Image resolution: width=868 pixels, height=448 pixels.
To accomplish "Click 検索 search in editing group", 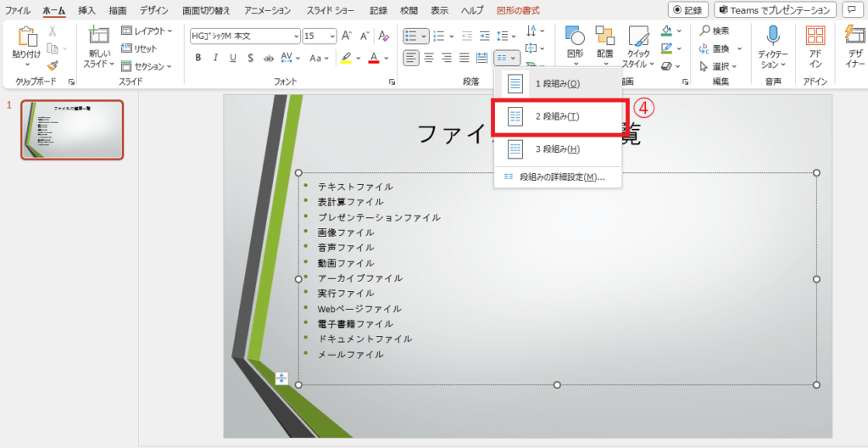I will [x=715, y=31].
